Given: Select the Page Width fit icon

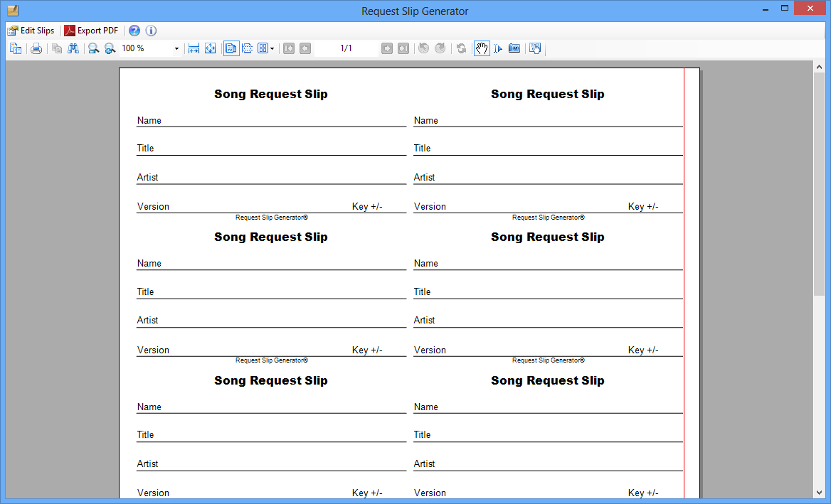Looking at the screenshot, I should [194, 48].
